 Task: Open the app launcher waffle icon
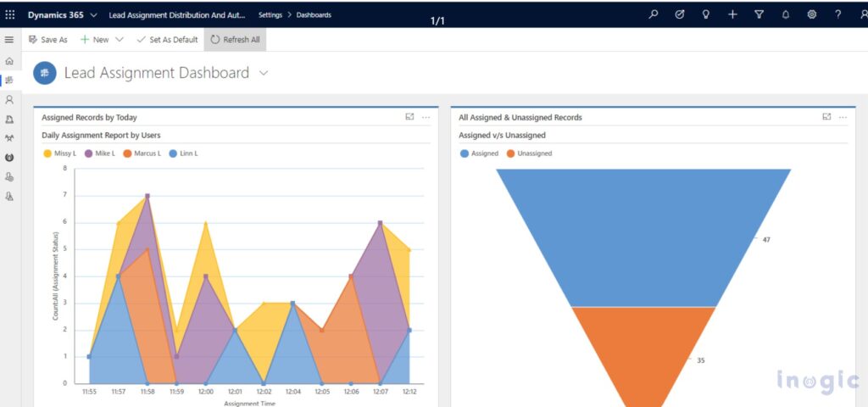coord(10,15)
